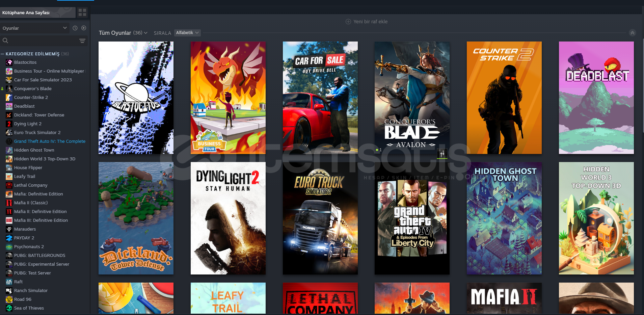The height and width of the screenshot is (315, 644).
Task: Click the Marauders sidebar icon
Action: click(9, 229)
